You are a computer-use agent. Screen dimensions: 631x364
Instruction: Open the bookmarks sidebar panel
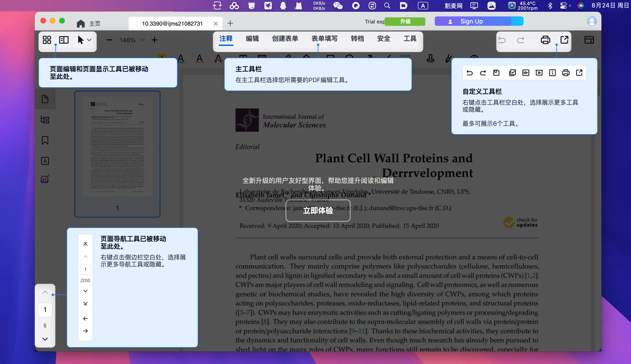(45, 140)
